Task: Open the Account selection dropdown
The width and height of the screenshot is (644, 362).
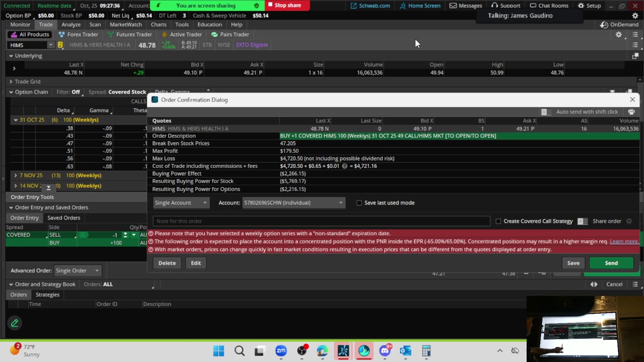Action: tap(294, 203)
